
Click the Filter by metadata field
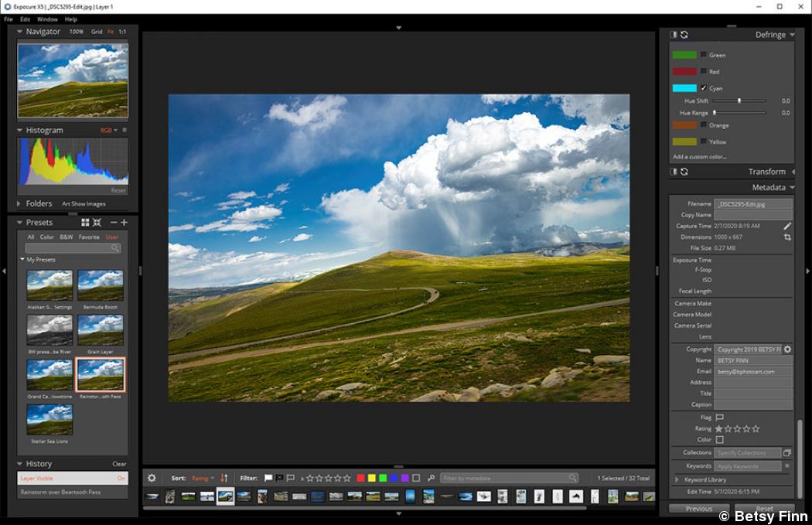pos(509,478)
